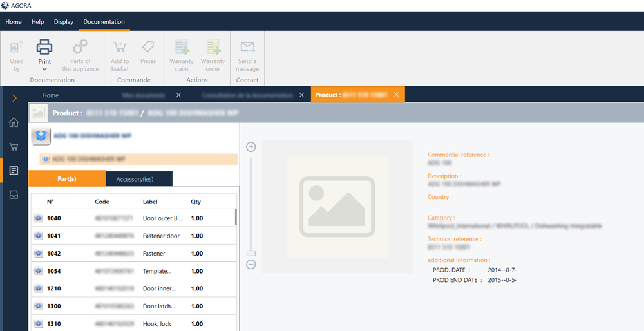Click the Add to basket icon
644x331 pixels.
[120, 47]
